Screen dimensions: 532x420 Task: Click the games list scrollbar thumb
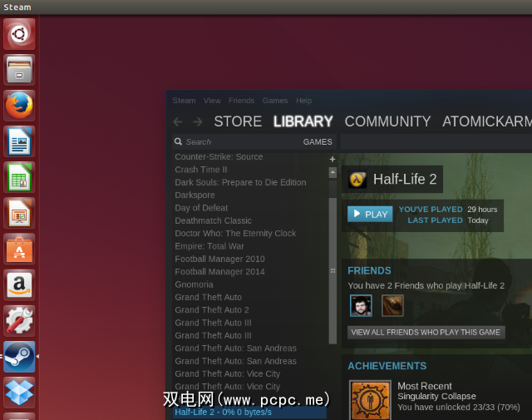[332, 270]
